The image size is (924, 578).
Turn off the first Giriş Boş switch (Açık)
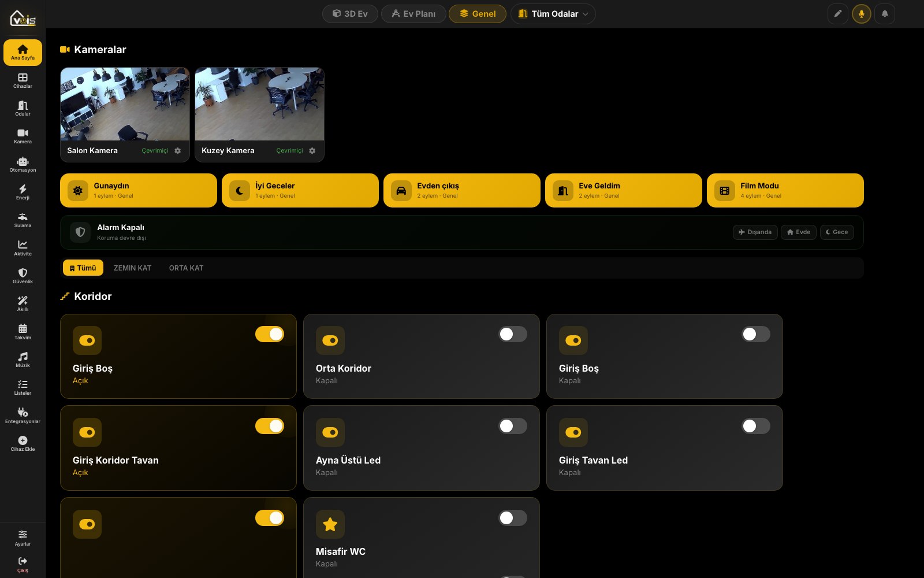[x=270, y=334]
